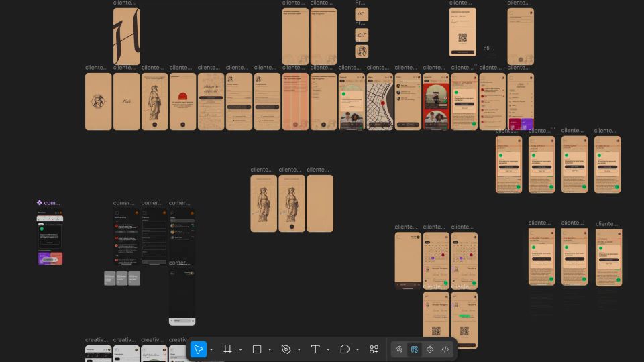
Task: Select the large frame with circular portrait emblem
Action: pyautogui.click(x=98, y=102)
